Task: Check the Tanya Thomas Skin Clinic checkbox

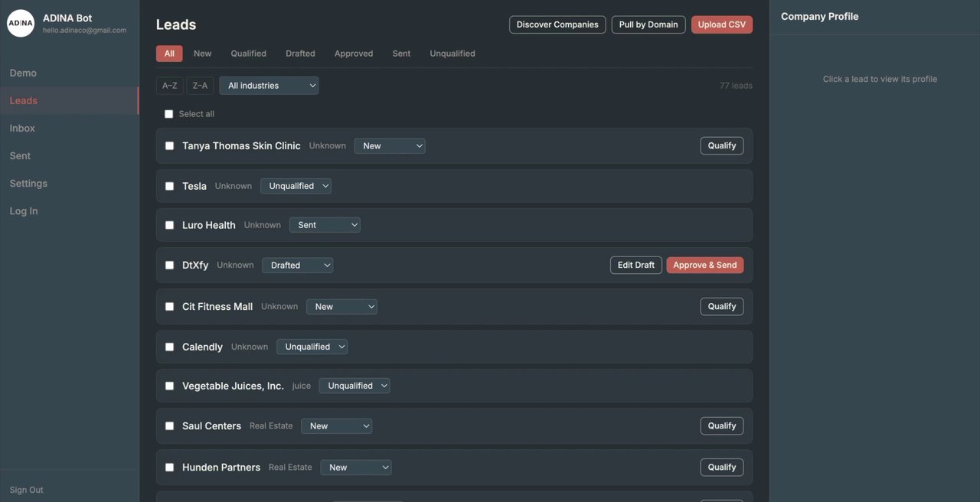Action: 169,145
